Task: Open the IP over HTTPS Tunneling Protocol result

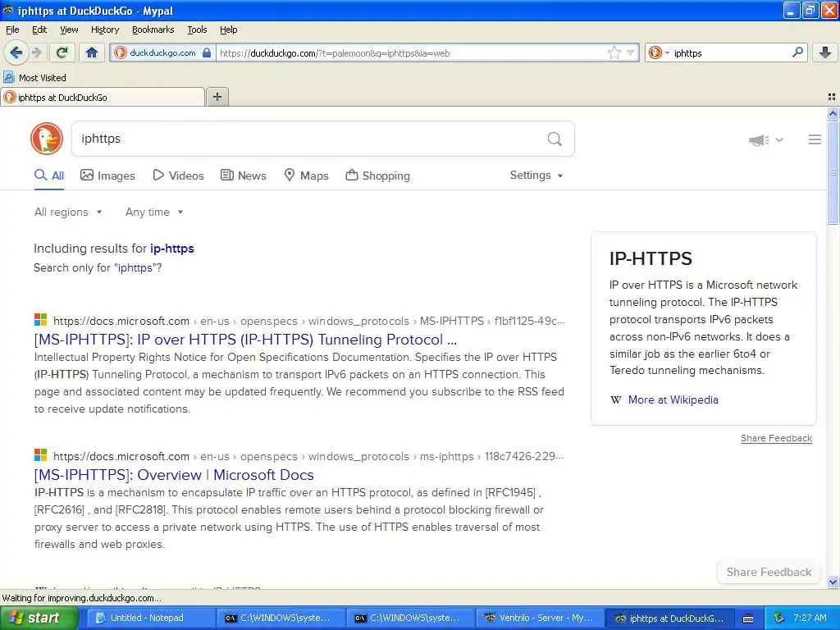Action: click(x=245, y=340)
